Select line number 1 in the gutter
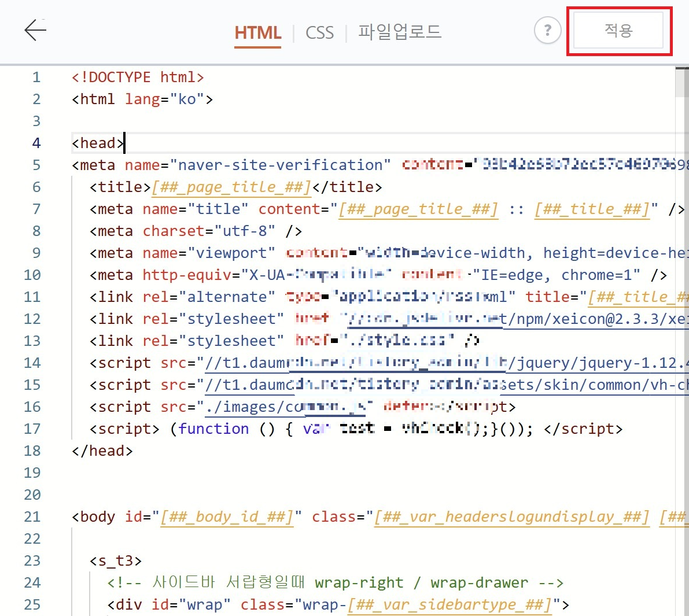Screen dimensions: 689x616 pos(36,78)
